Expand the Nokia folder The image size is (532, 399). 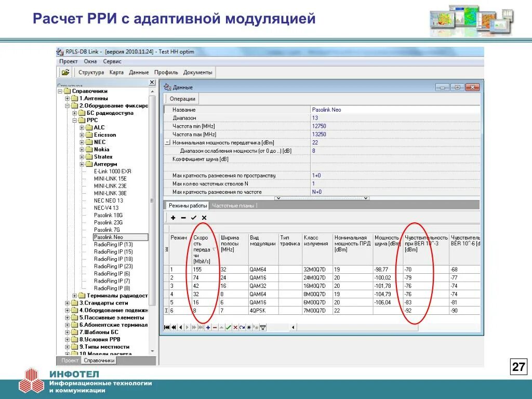pyautogui.click(x=82, y=150)
